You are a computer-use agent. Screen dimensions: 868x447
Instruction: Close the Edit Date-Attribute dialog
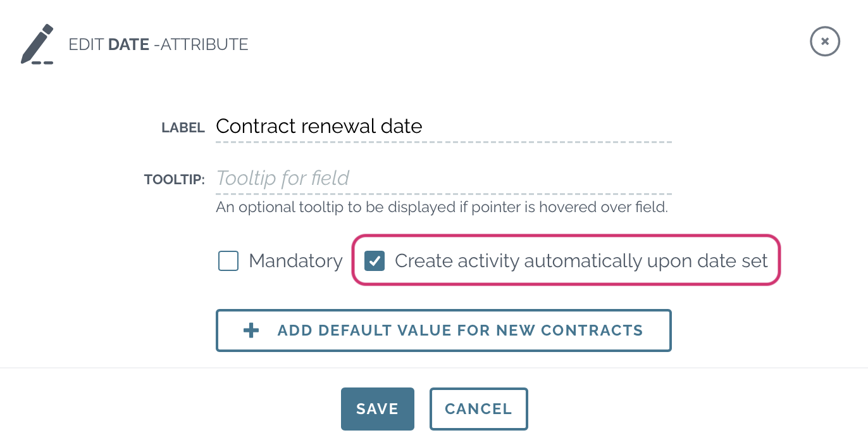point(825,42)
